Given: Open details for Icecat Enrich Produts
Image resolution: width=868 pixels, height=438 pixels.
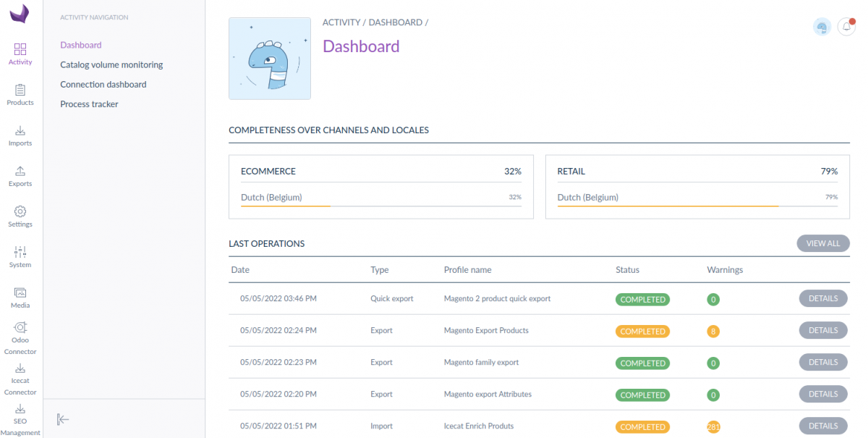Looking at the screenshot, I should (823, 426).
